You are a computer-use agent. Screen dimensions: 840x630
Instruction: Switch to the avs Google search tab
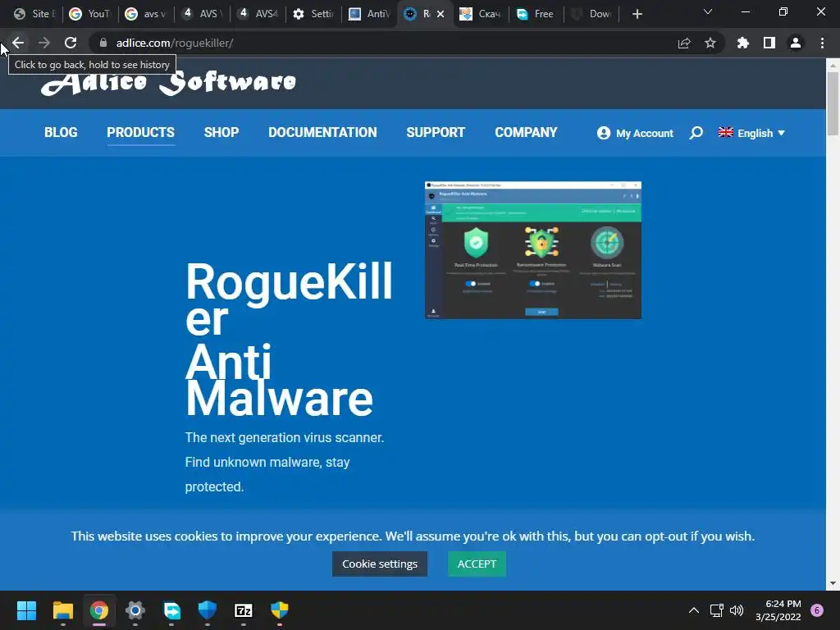point(146,14)
